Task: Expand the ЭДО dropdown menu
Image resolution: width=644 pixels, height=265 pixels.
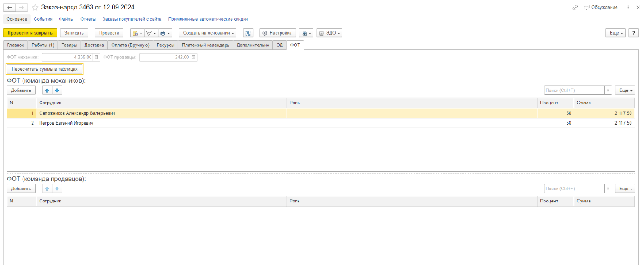Action: tap(329, 33)
